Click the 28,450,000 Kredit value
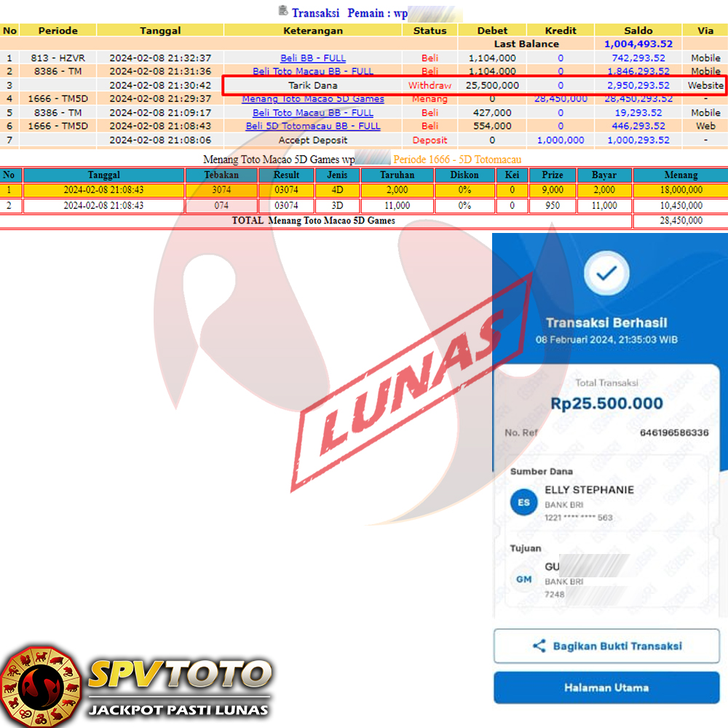The width and height of the screenshot is (728, 728). [x=561, y=99]
